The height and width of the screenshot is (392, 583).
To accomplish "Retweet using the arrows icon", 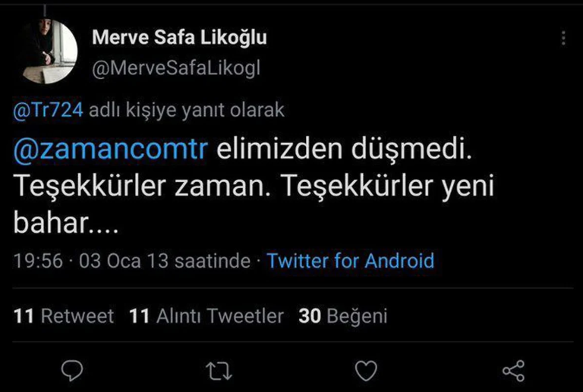I will 219,370.
